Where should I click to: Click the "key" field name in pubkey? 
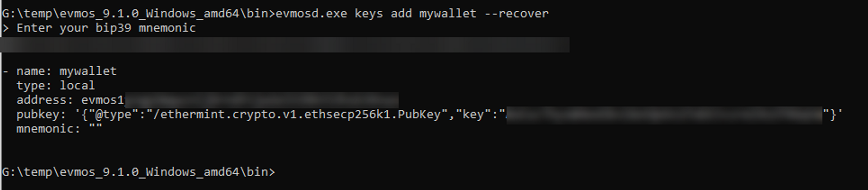(x=473, y=114)
